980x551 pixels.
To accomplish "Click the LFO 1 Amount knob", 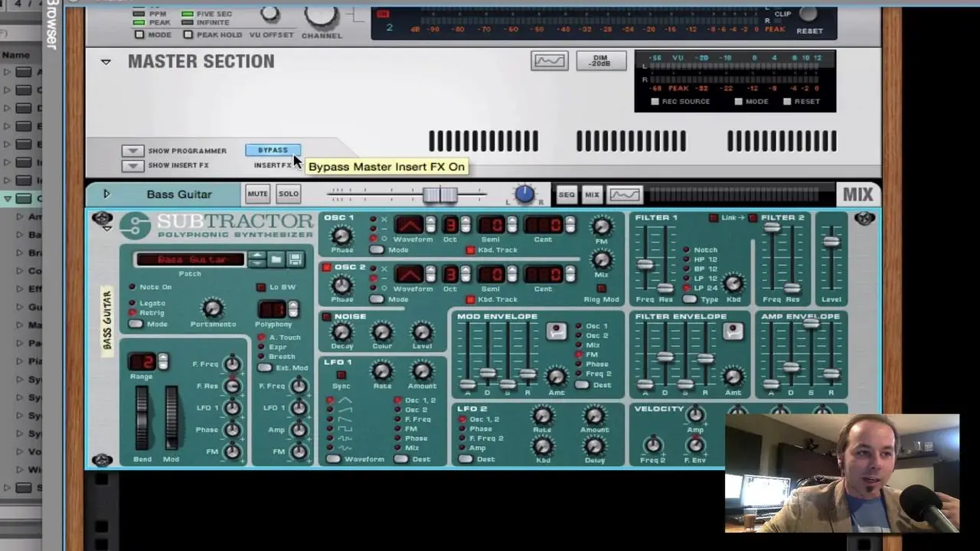I will pos(422,371).
